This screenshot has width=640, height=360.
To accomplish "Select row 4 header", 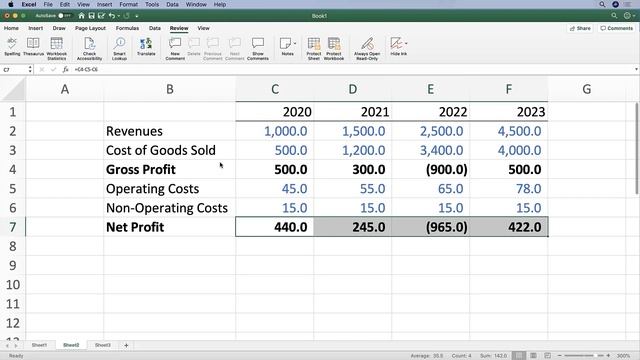I will (x=13, y=169).
